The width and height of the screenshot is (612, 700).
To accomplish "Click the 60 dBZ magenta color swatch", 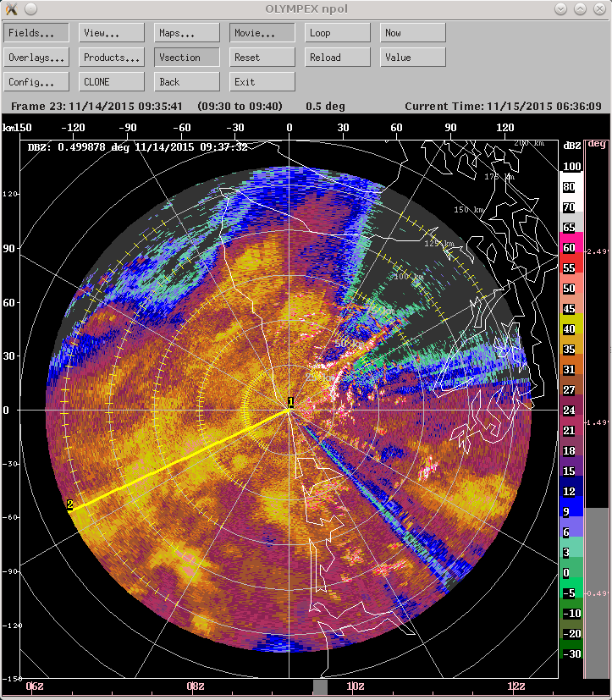I will [571, 243].
